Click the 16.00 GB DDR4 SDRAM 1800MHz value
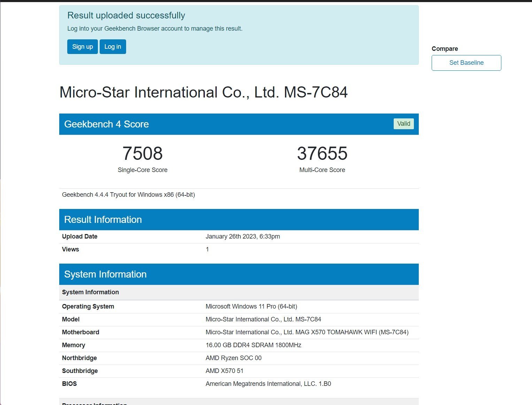 (x=253, y=345)
